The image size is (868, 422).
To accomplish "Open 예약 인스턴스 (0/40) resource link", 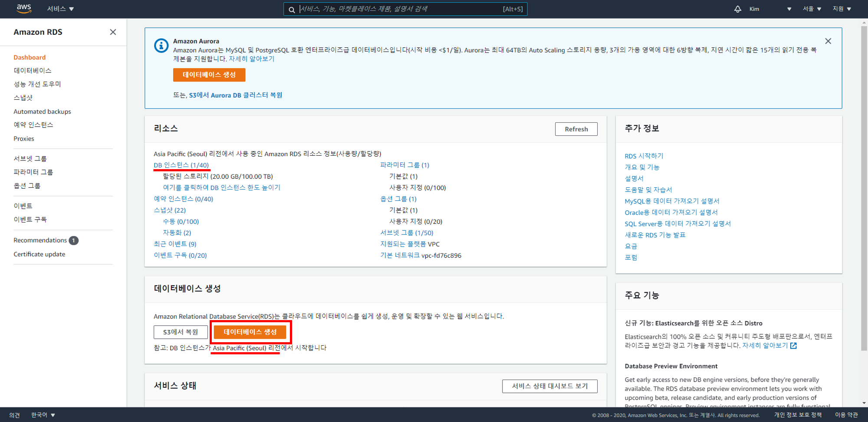I will click(184, 199).
